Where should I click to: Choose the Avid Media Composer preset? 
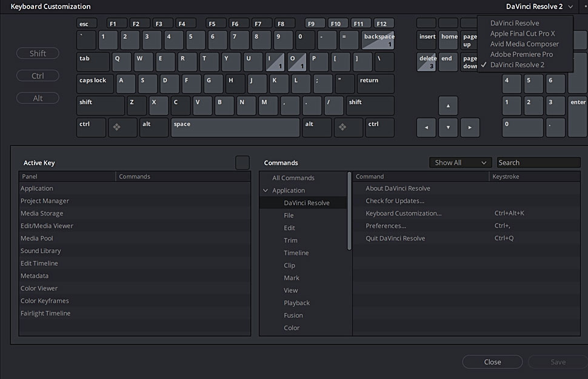[x=524, y=44]
